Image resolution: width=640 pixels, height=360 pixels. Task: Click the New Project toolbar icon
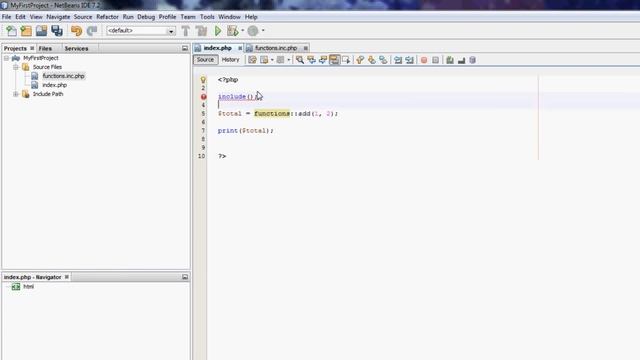click(x=26, y=31)
